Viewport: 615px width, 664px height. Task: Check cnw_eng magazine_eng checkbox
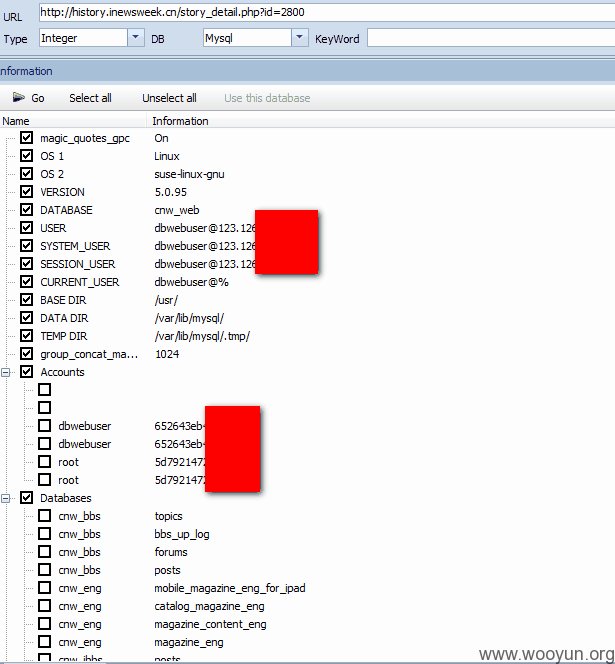[44, 642]
